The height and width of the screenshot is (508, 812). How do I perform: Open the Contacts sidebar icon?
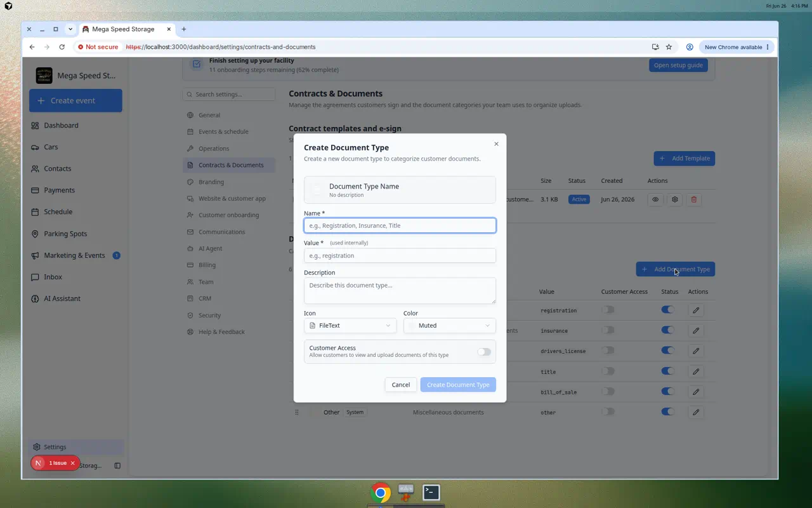[x=35, y=169]
